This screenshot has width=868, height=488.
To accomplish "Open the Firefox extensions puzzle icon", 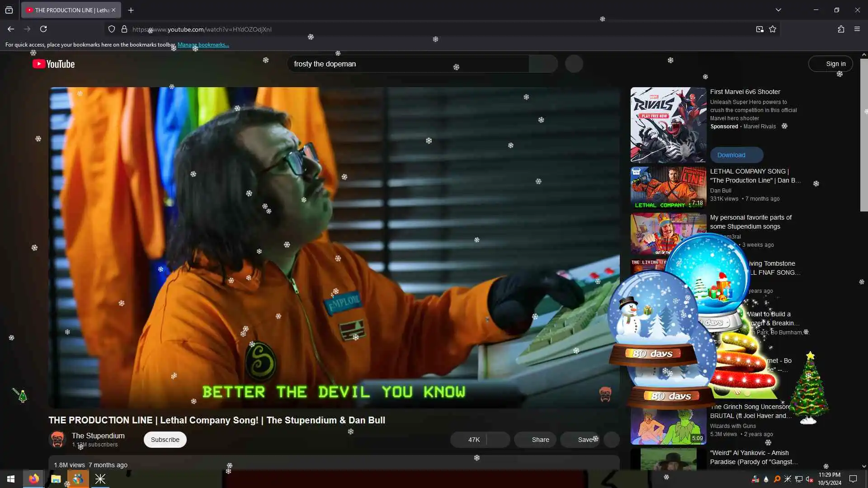I will coord(841,29).
